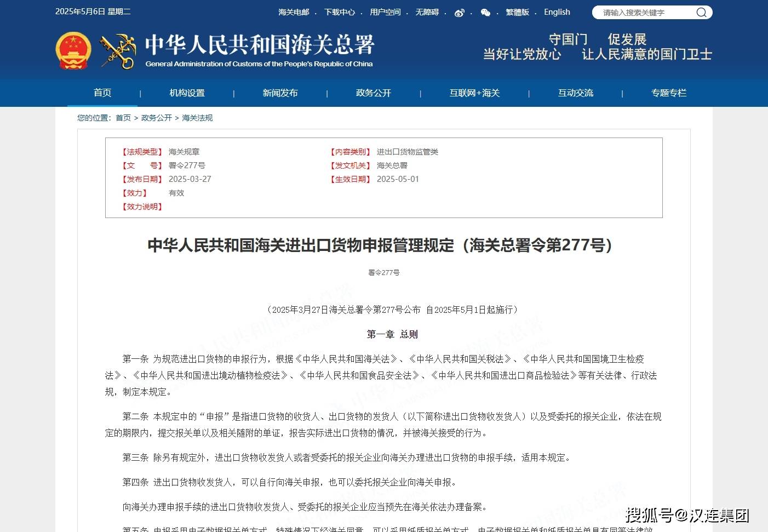
Task: Click the 发布日期 value 2025-03-27
Action: point(190,179)
